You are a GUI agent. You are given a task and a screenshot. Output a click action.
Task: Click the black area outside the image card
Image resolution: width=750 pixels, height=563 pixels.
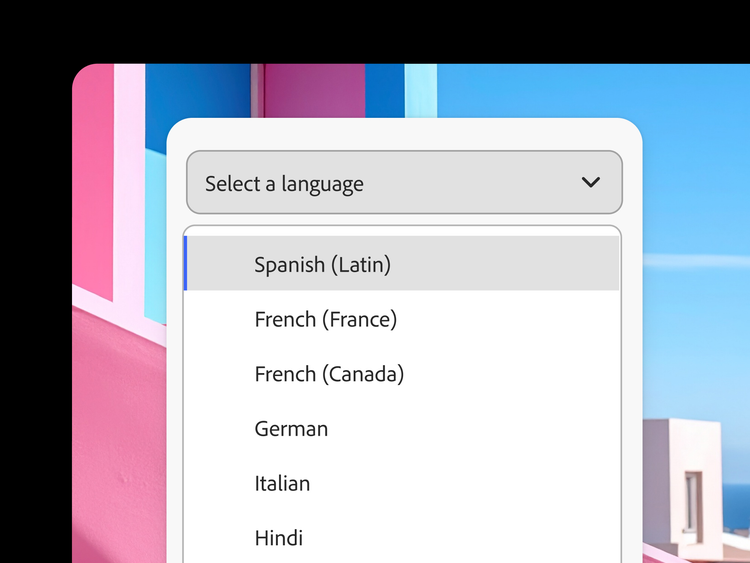tap(375, 30)
